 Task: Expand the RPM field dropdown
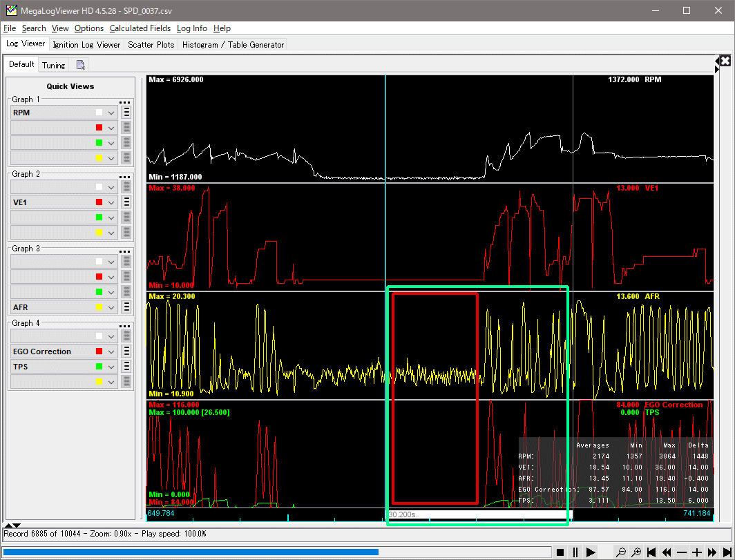point(111,113)
